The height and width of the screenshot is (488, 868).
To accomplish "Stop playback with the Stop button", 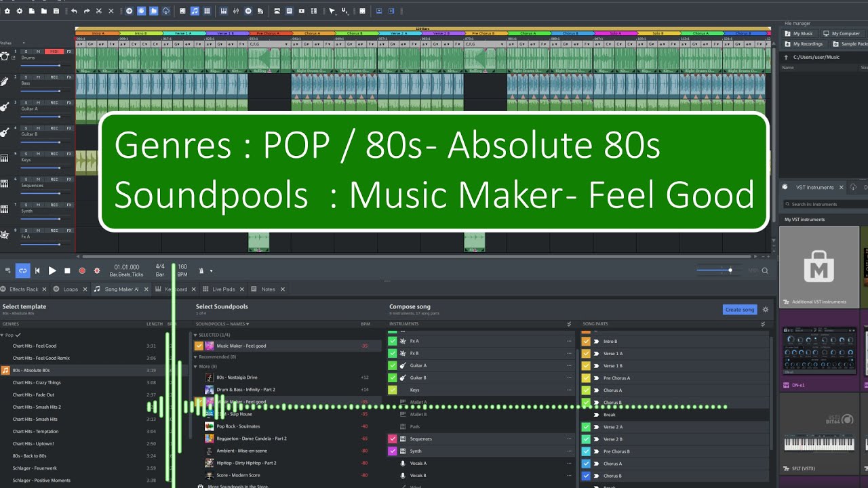I will point(67,270).
